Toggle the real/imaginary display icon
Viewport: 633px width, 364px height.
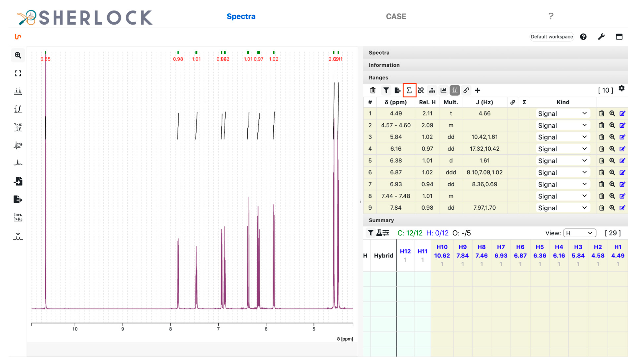18,217
